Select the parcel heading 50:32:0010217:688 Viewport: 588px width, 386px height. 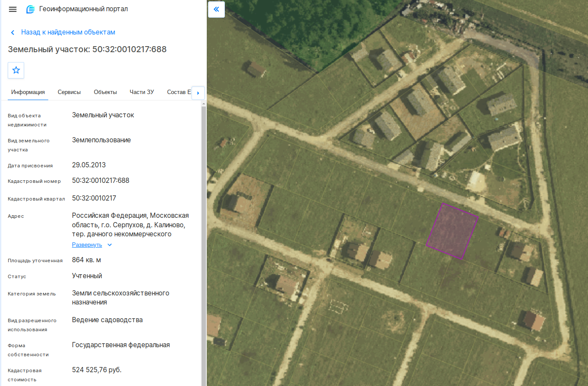tap(87, 49)
